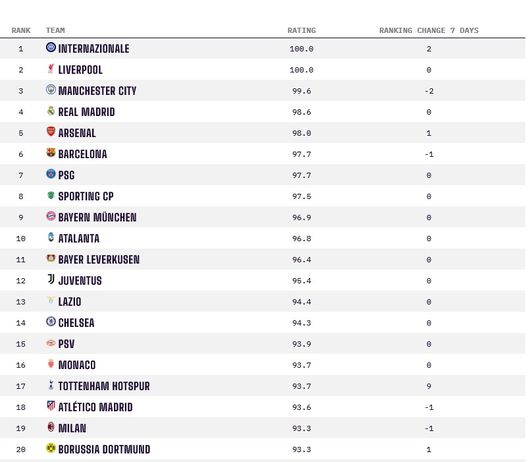Open the Bayer Leverkusen team link

[99, 259]
